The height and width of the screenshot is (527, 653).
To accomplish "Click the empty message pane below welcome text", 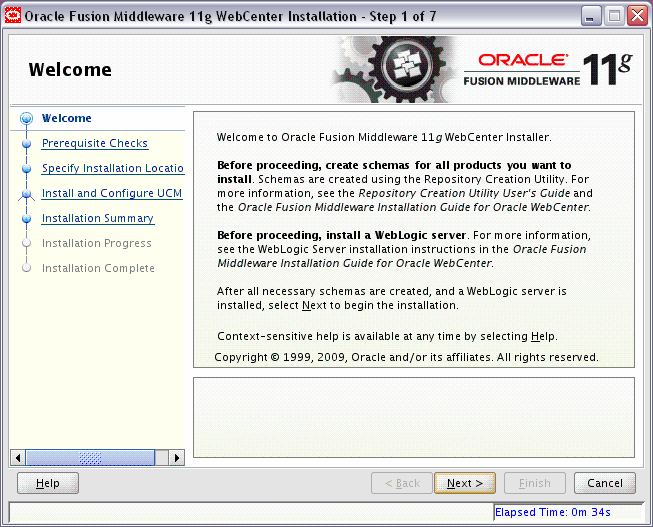I will [414, 417].
